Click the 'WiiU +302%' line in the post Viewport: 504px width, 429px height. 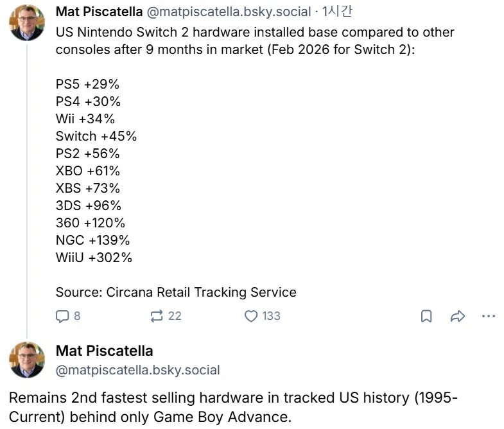pyautogui.click(x=94, y=258)
